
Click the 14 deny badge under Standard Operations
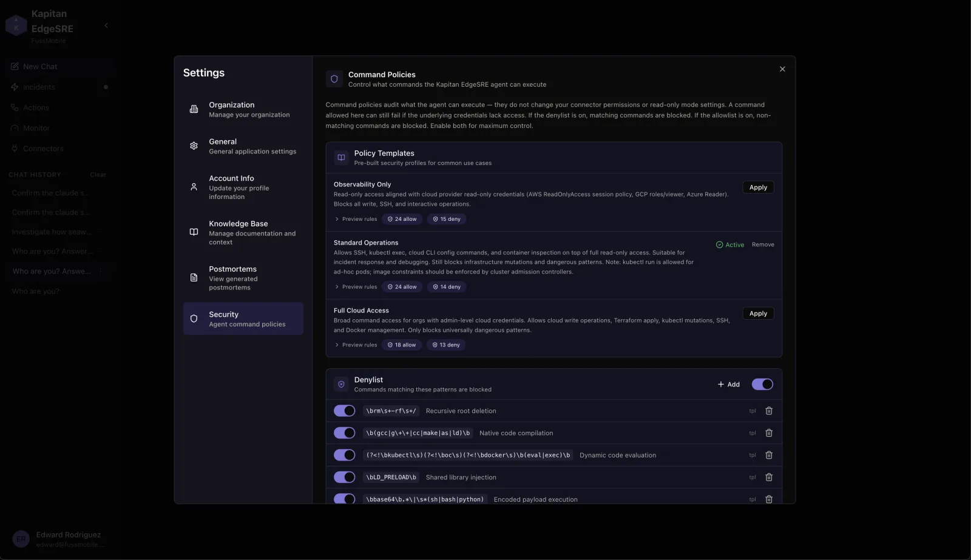point(447,287)
